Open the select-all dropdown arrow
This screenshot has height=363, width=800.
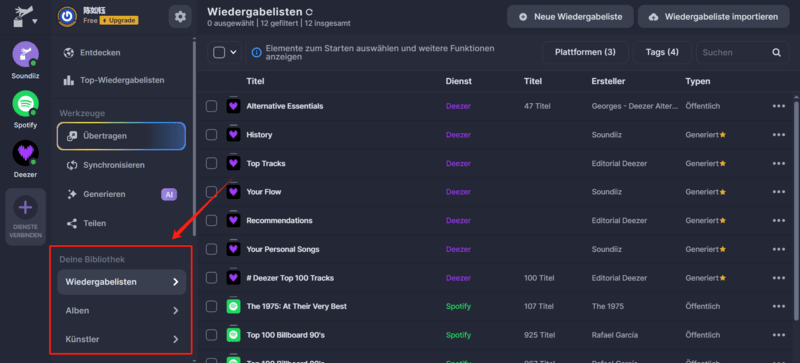[234, 53]
